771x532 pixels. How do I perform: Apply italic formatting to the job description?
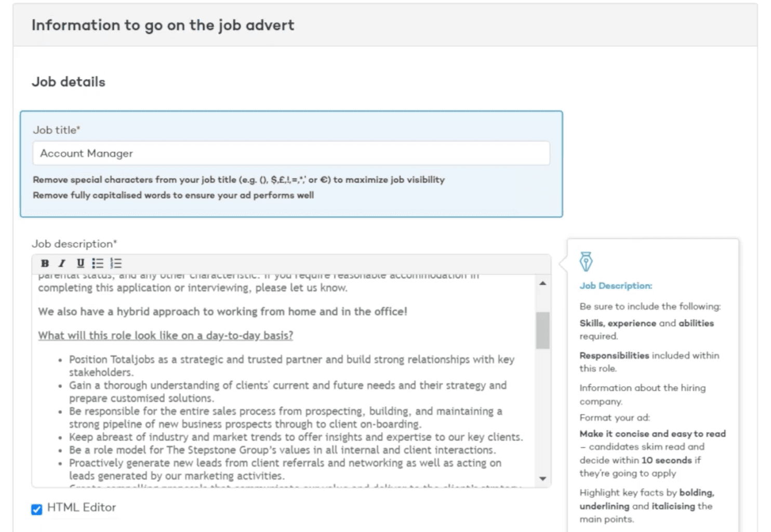[62, 263]
